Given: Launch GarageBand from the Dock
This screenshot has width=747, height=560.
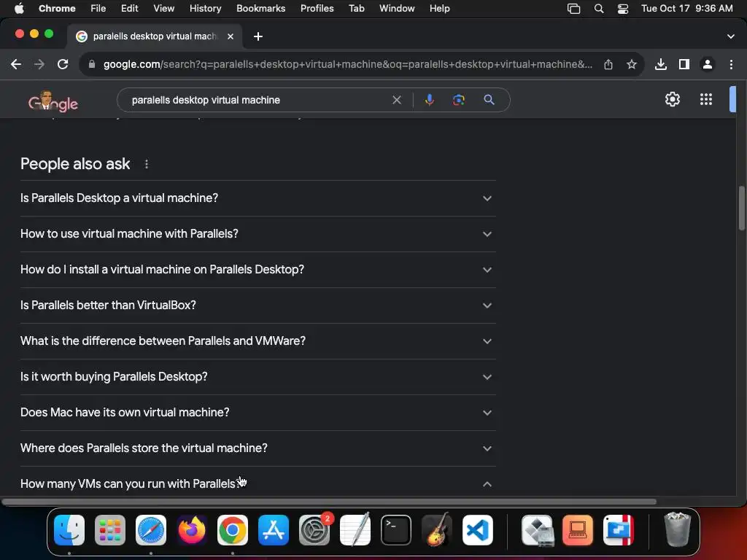Looking at the screenshot, I should click(x=437, y=530).
